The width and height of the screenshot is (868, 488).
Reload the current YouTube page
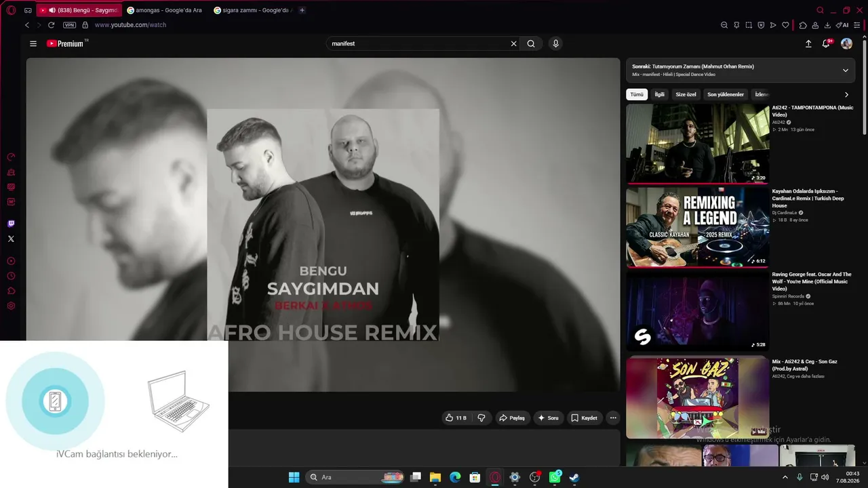(51, 25)
